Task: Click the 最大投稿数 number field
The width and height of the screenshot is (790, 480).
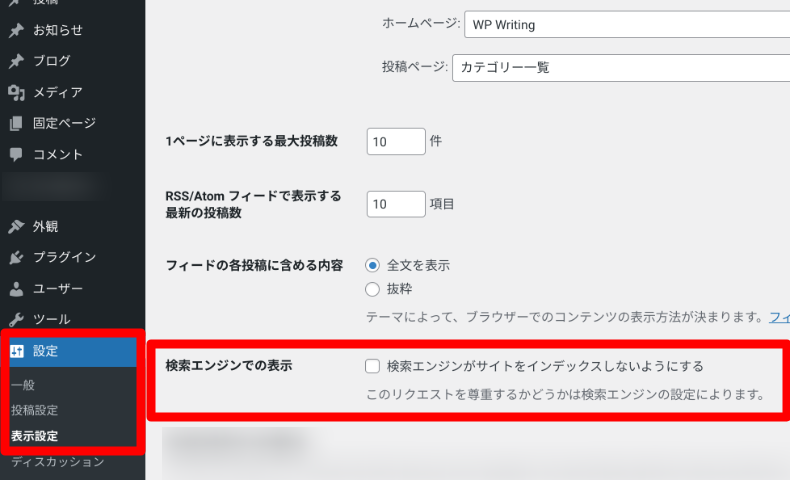Action: [396, 142]
